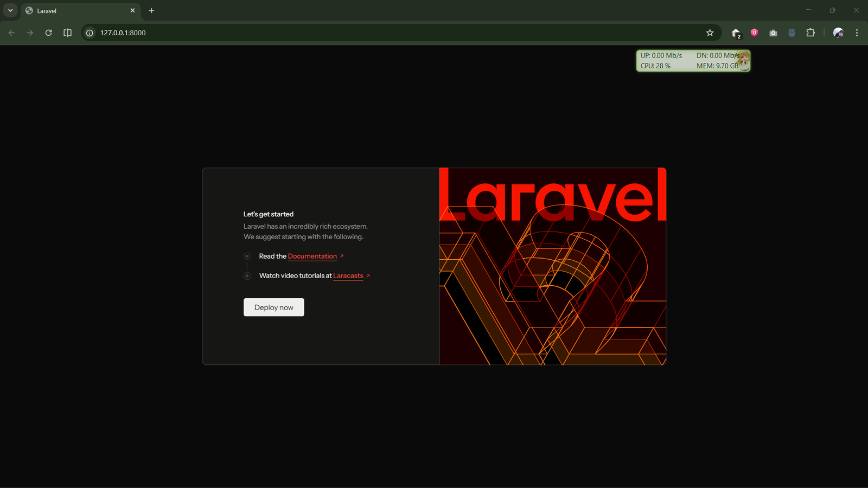Viewport: 868px width, 488px height.
Task: Open a new tab with plus button
Action: pos(151,10)
